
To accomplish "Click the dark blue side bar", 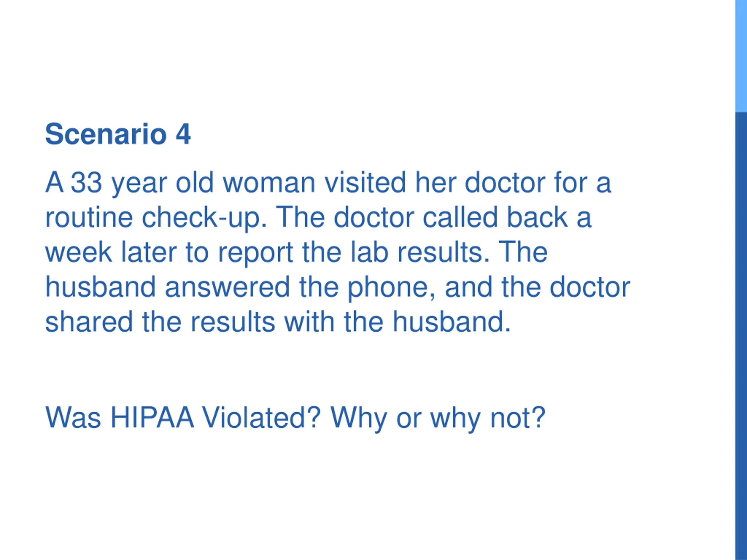I will 741,336.
